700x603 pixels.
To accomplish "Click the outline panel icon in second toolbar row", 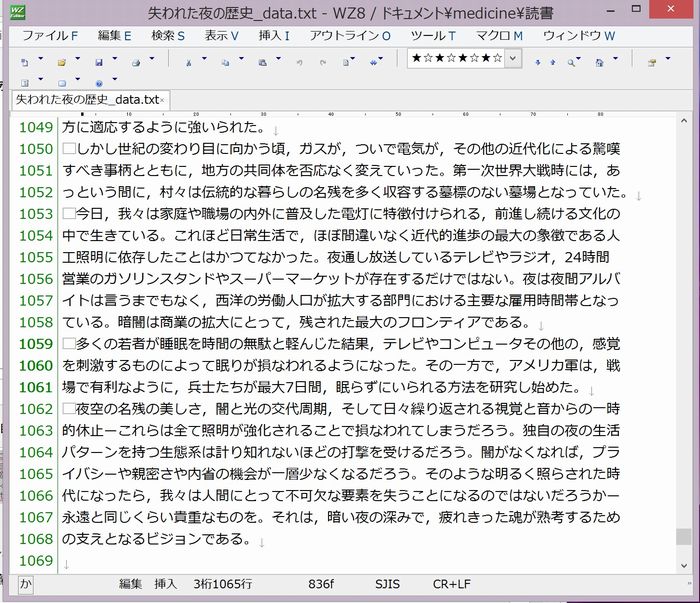I will (x=25, y=83).
